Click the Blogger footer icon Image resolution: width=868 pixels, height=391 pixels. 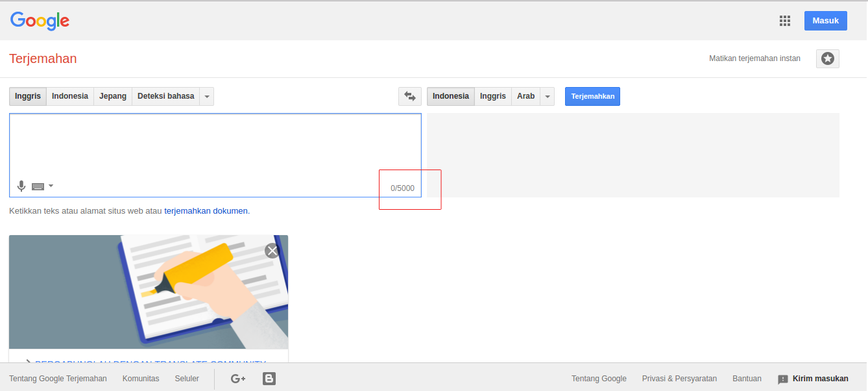[x=269, y=379]
